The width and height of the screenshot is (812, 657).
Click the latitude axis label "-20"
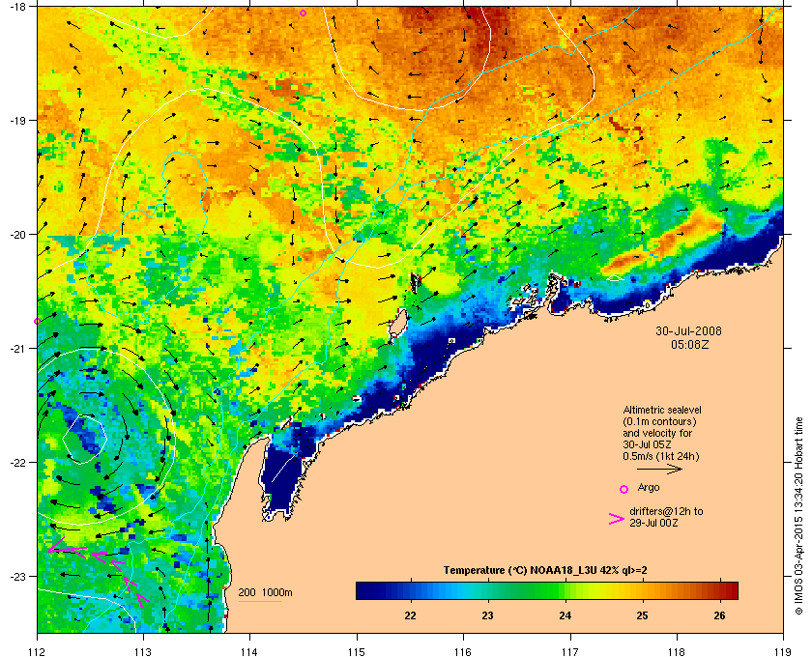(16, 234)
